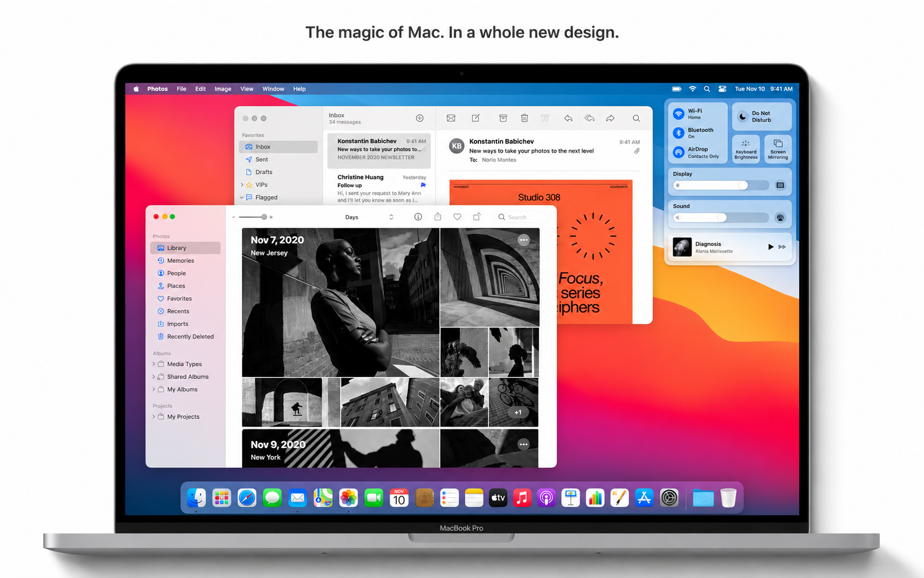Click the AirPlay icon beside Sound slider
The image size is (924, 578).
pos(780,217)
